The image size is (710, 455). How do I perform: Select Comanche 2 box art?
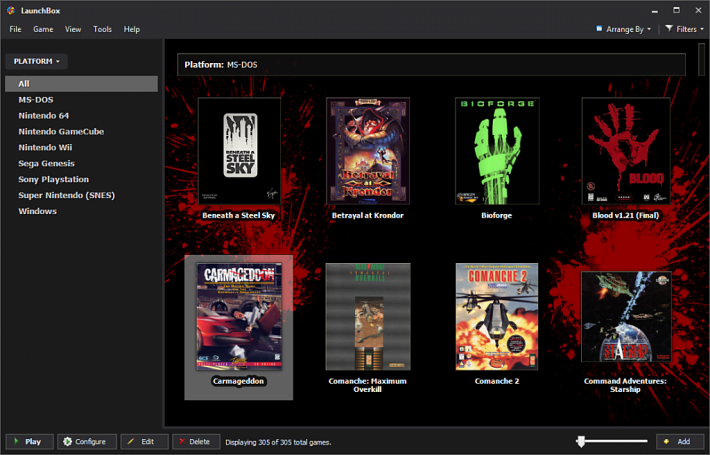coord(497,316)
